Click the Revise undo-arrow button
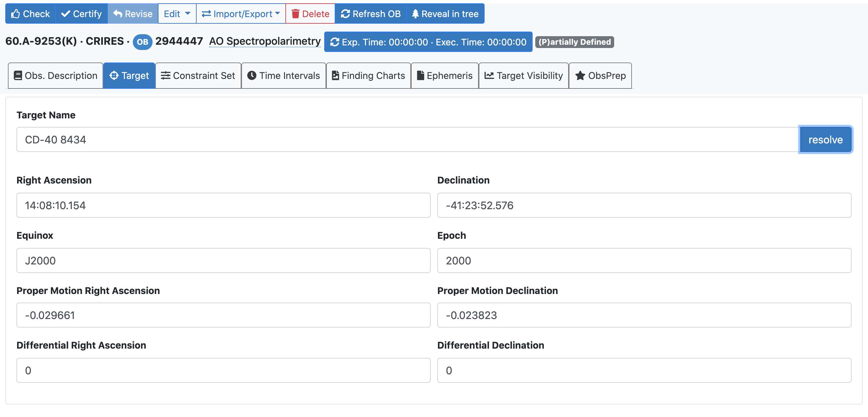868x417 pixels. (133, 14)
